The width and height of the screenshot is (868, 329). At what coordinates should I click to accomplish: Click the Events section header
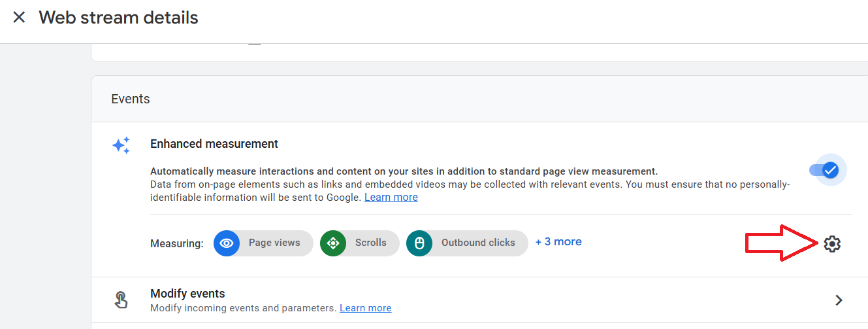[131, 99]
